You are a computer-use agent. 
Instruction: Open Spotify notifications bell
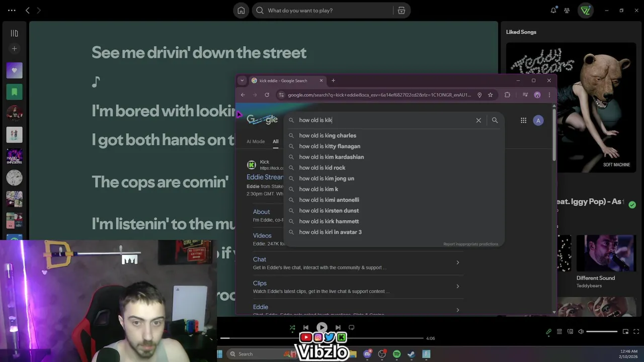(x=553, y=10)
